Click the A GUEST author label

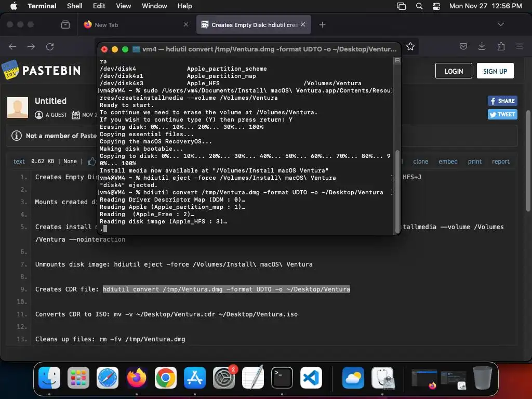[56, 115]
